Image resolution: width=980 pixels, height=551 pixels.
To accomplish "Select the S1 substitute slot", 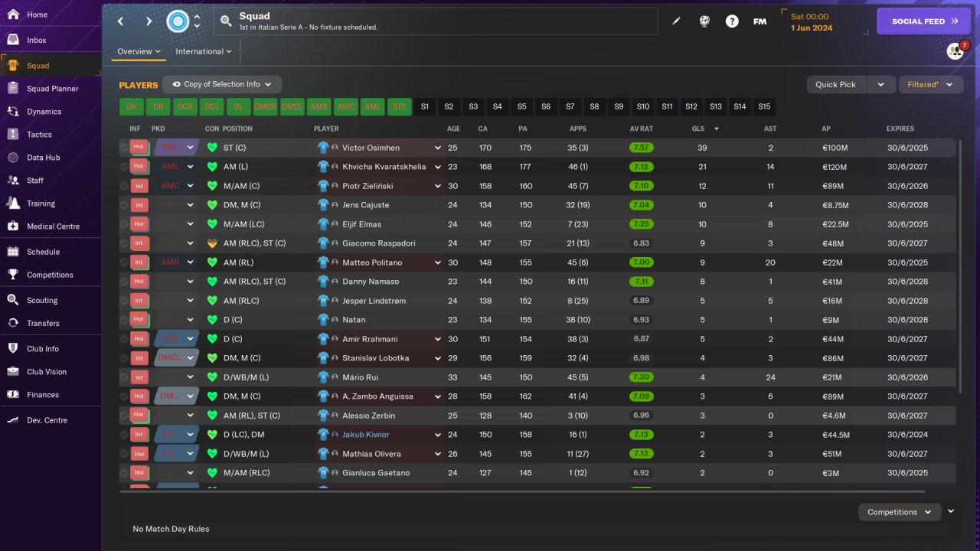I will pos(425,107).
